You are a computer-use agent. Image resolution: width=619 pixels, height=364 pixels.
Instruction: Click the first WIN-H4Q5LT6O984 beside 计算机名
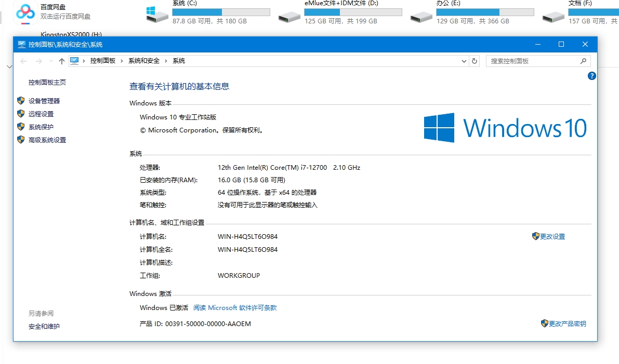[x=247, y=236]
